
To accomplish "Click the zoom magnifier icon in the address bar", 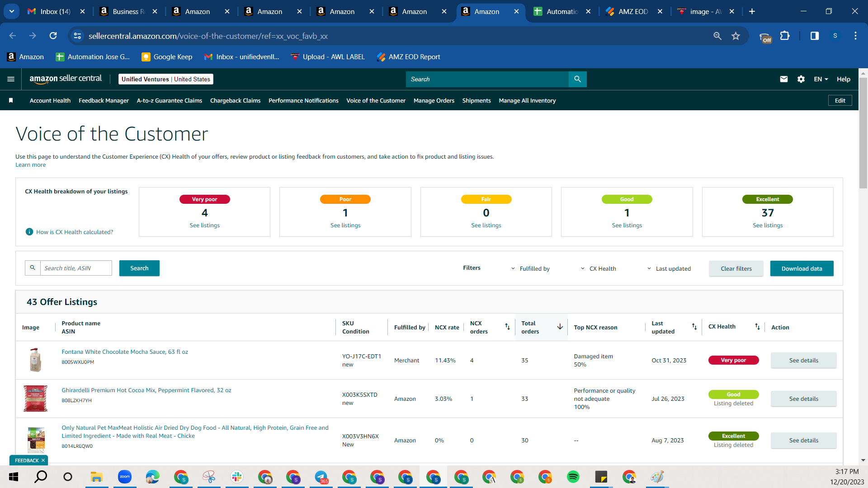I will [x=717, y=36].
